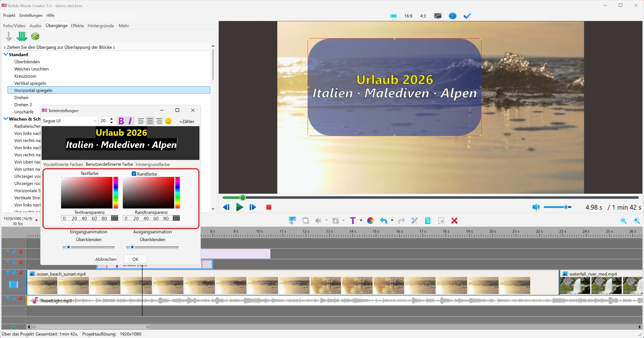Screen dimensions: 644x338
Task: Click the blue checkmark save video icon
Action: [467, 16]
